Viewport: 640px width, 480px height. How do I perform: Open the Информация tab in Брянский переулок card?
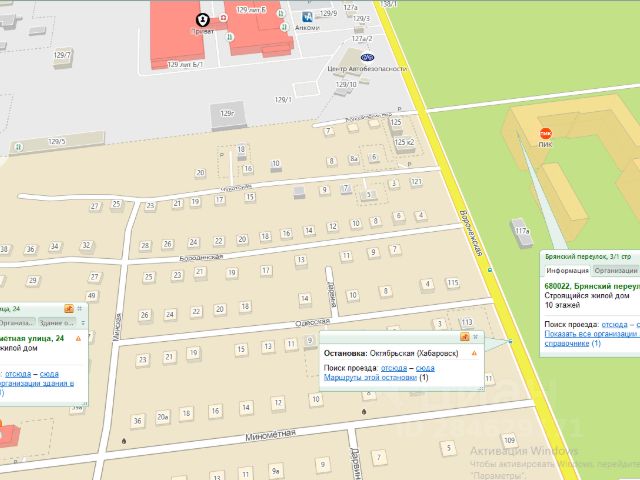coord(566,270)
